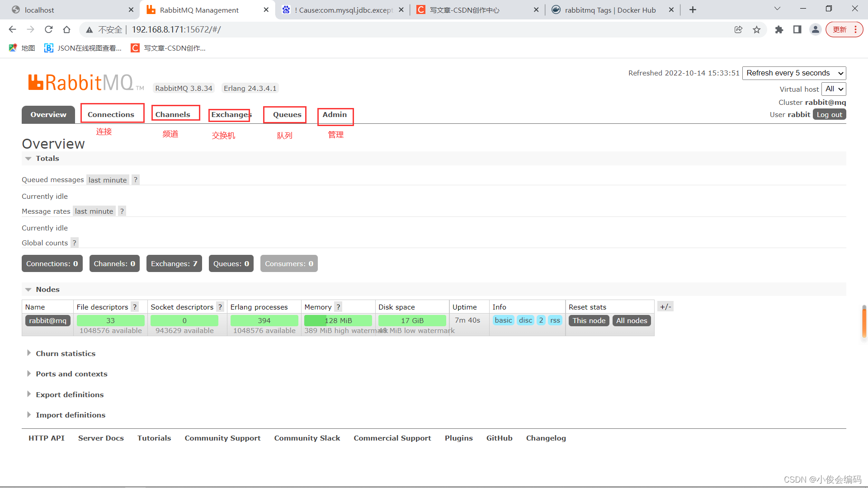Open the Admin tab
868x488 pixels.
[335, 115]
